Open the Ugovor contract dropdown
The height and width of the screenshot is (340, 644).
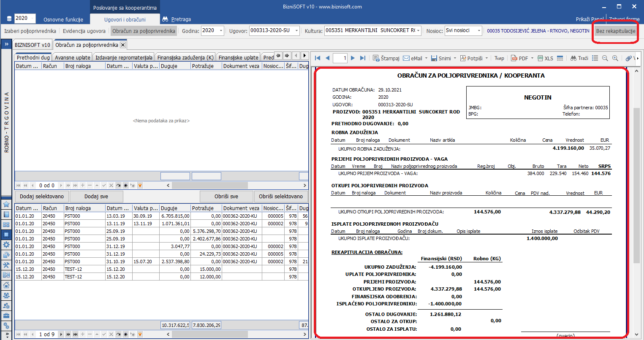(x=296, y=31)
